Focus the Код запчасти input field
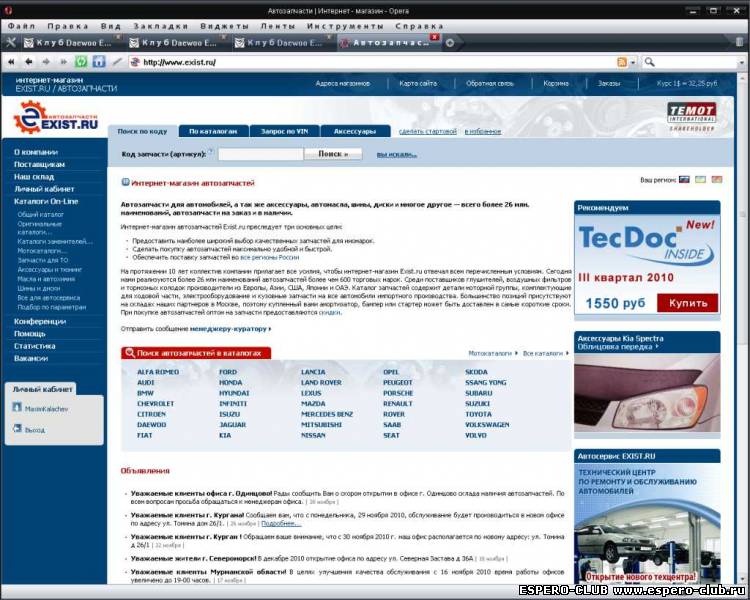Viewport: 750px width, 600px height. (x=261, y=154)
